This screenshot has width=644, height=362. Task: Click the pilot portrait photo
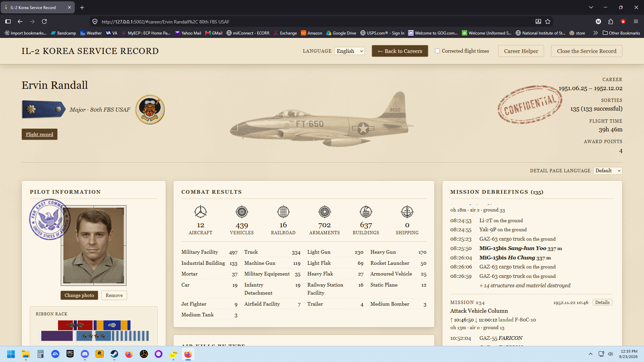click(x=94, y=245)
